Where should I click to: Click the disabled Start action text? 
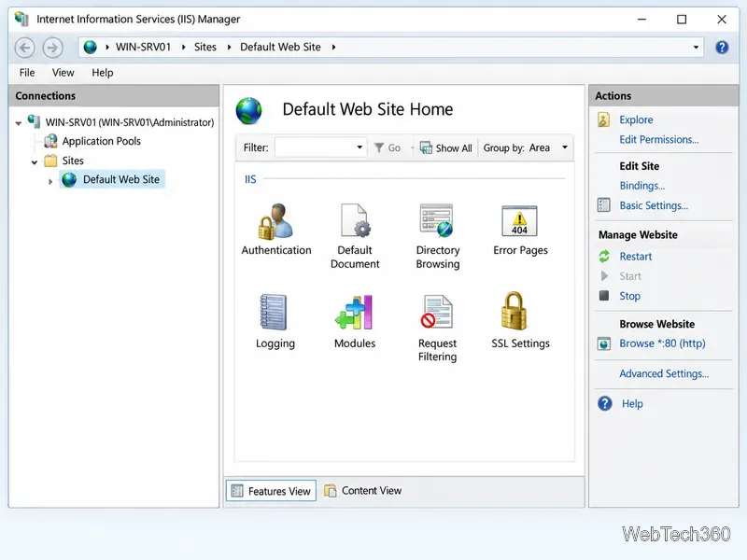[629, 276]
